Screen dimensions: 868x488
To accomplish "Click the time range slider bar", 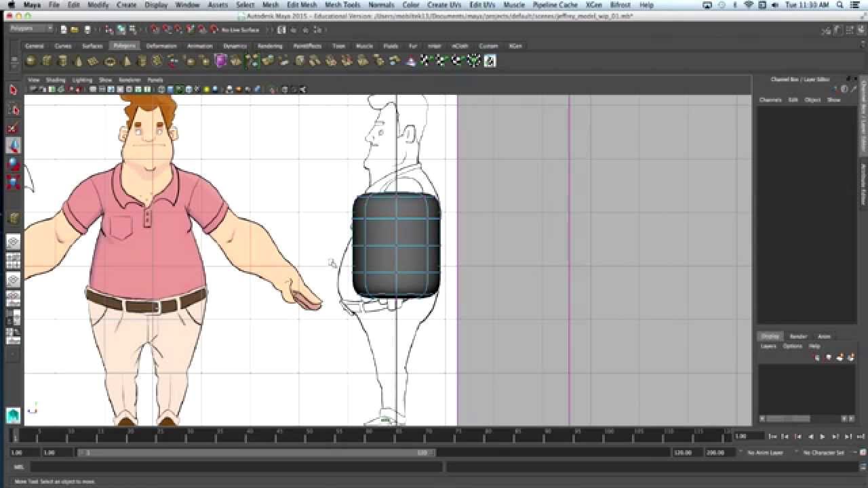I will coord(257,453).
